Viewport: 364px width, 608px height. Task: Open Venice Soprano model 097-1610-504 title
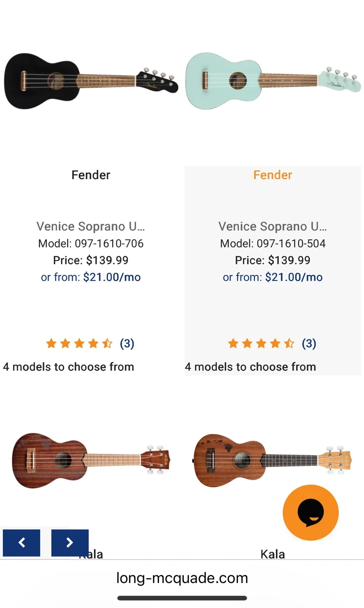[272, 226]
